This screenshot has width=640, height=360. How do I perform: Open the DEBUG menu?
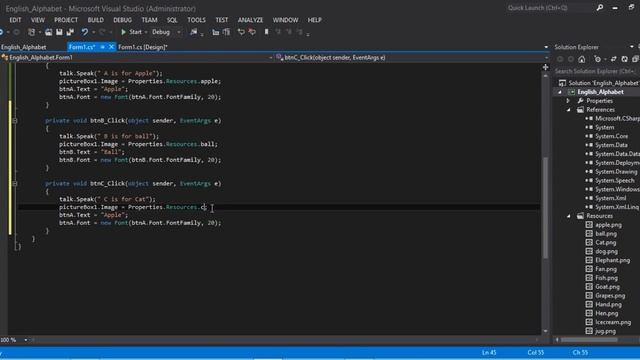122,20
